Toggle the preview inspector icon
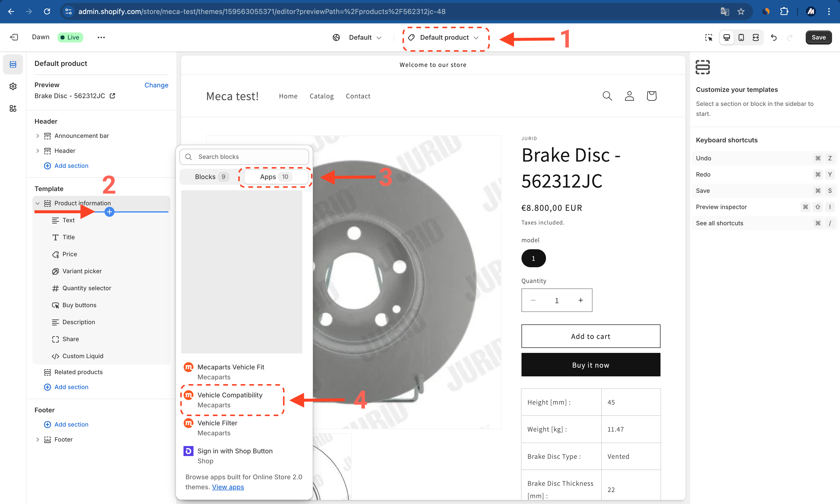 pos(708,37)
